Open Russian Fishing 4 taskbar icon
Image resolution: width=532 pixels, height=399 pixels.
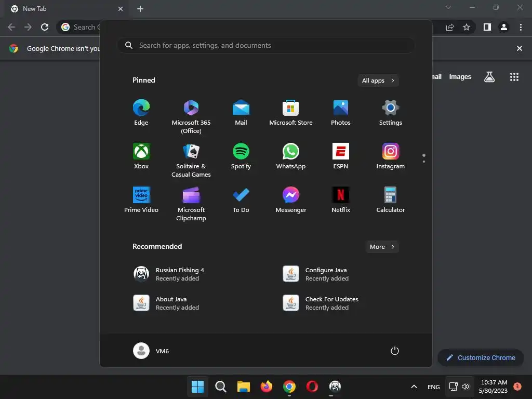point(335,387)
